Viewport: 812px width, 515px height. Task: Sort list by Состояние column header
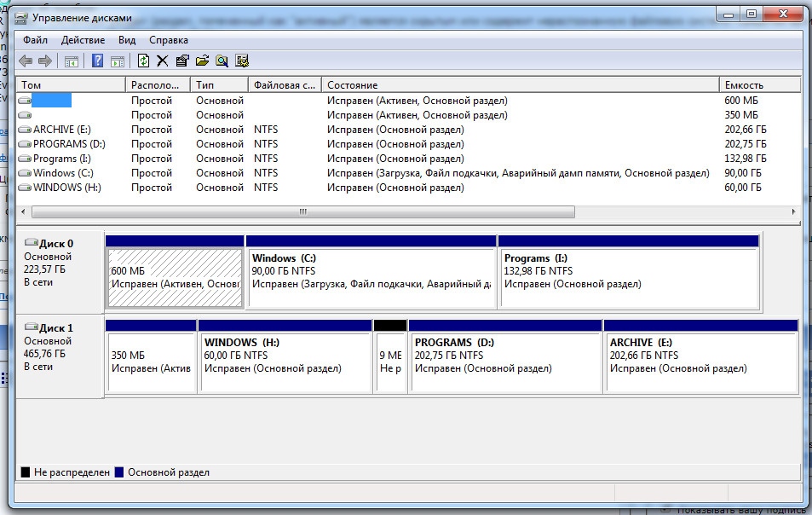tap(352, 85)
